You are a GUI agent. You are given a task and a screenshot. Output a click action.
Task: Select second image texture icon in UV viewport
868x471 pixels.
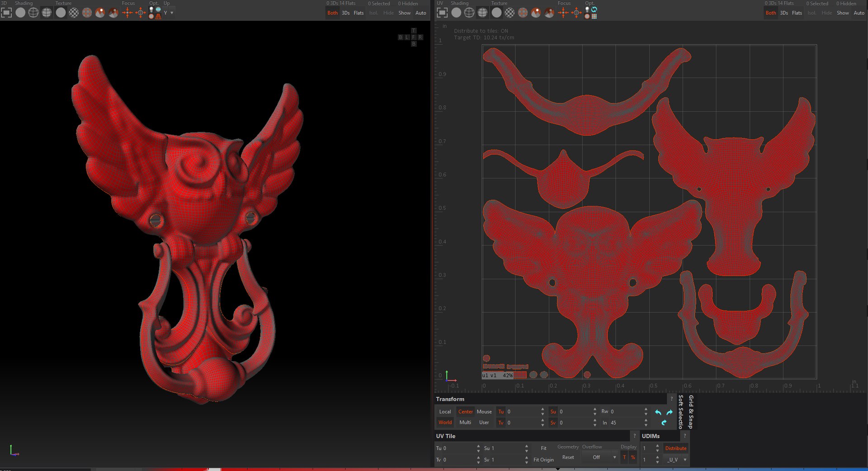point(549,13)
